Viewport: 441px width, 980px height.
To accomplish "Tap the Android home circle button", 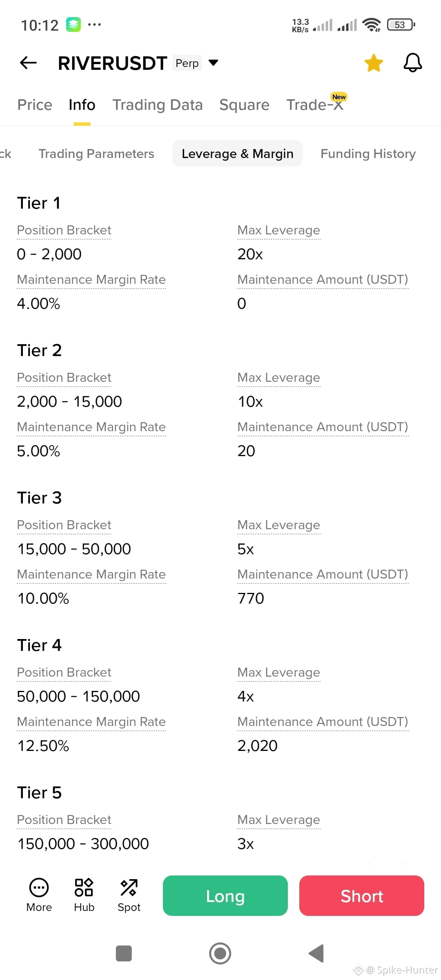I will (220, 953).
